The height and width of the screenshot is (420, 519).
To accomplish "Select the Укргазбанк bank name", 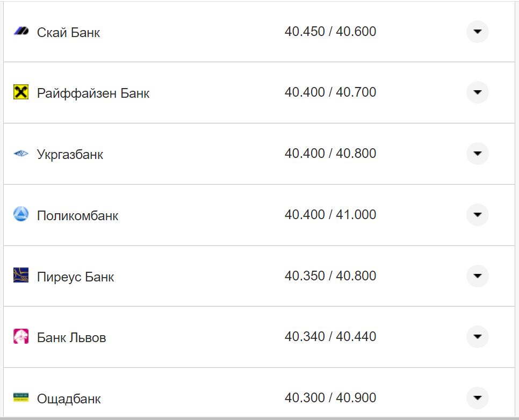I will coord(70,155).
